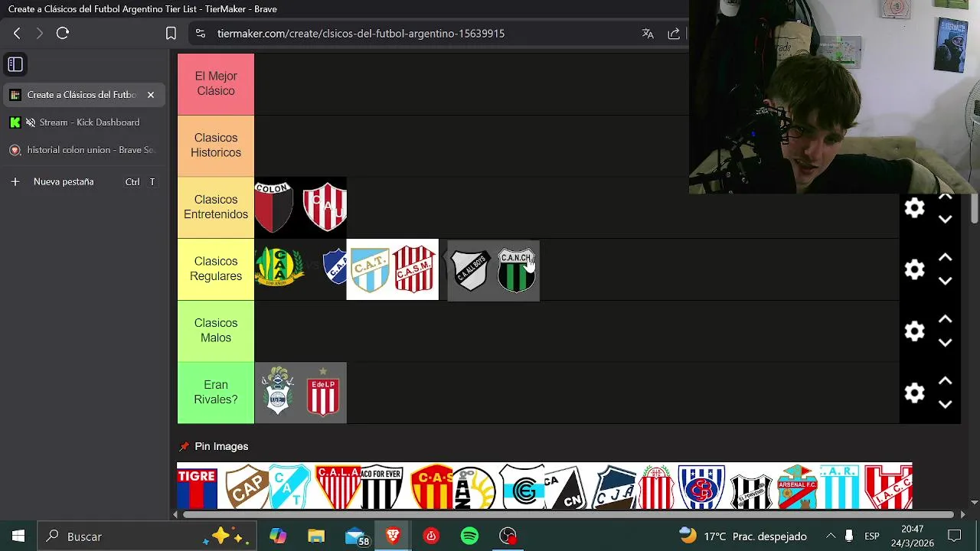Select the CJA crest in image pool
Image resolution: width=980 pixels, height=551 pixels.
(616, 487)
